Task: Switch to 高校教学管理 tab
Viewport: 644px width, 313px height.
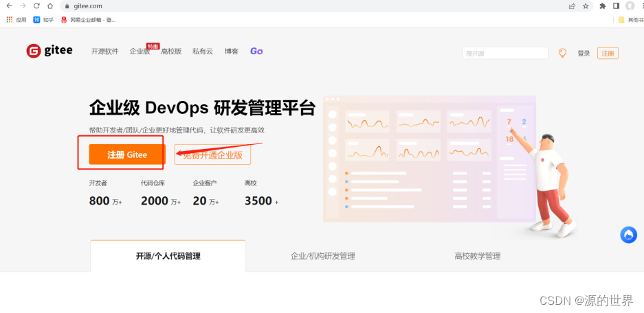Action: (x=477, y=257)
